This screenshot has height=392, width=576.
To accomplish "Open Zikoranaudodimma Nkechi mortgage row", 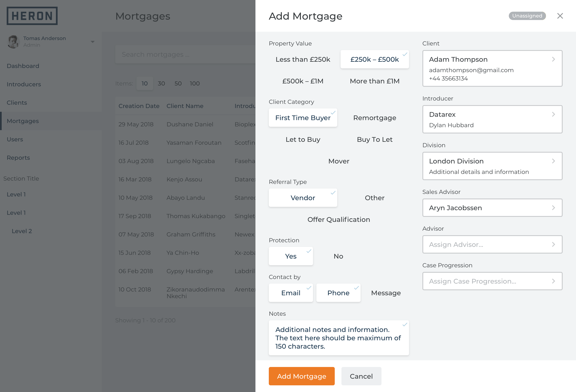I will [x=185, y=293].
